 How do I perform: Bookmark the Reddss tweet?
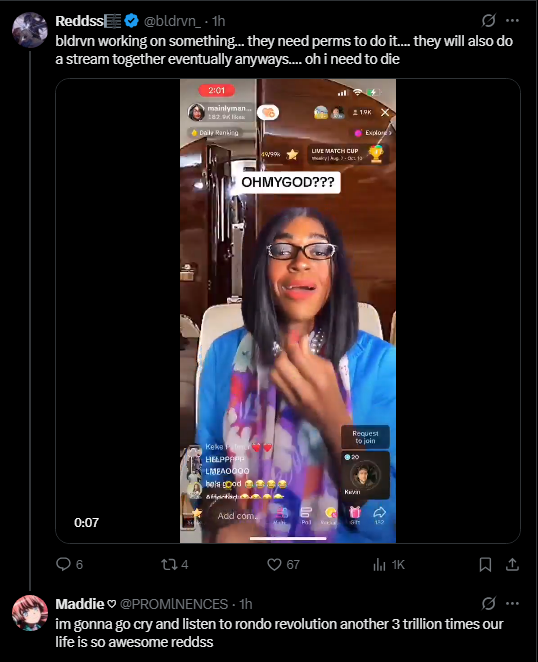coord(485,564)
